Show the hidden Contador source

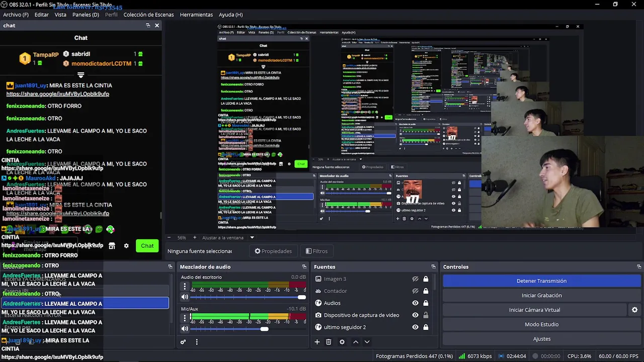415,291
